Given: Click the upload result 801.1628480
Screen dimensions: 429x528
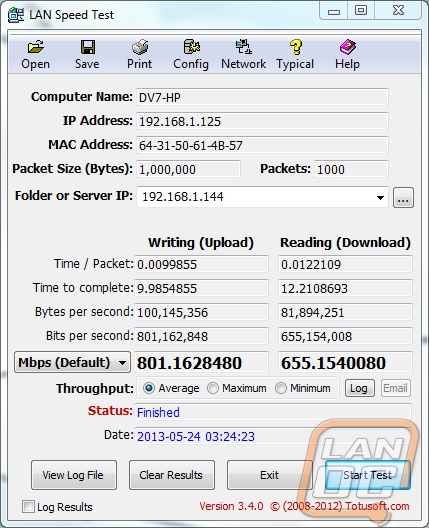Looking at the screenshot, I should point(201,362).
